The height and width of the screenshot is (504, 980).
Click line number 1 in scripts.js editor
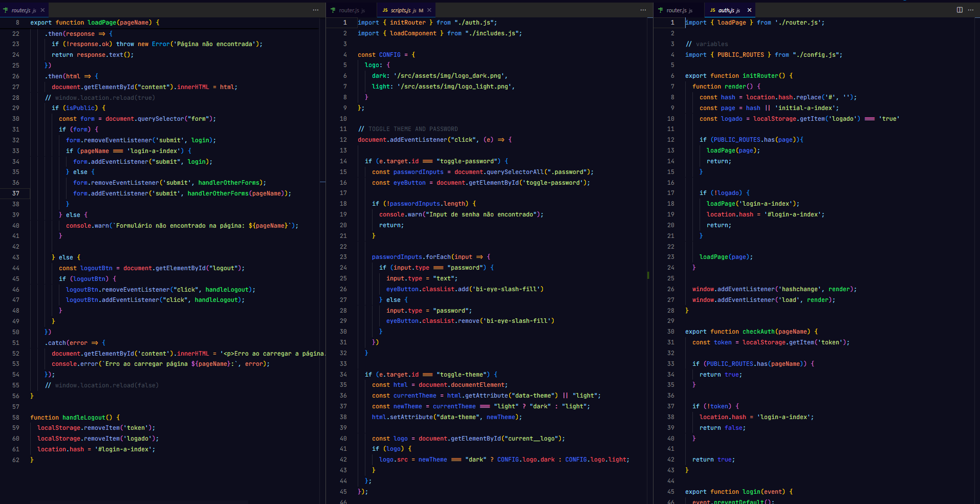(345, 23)
